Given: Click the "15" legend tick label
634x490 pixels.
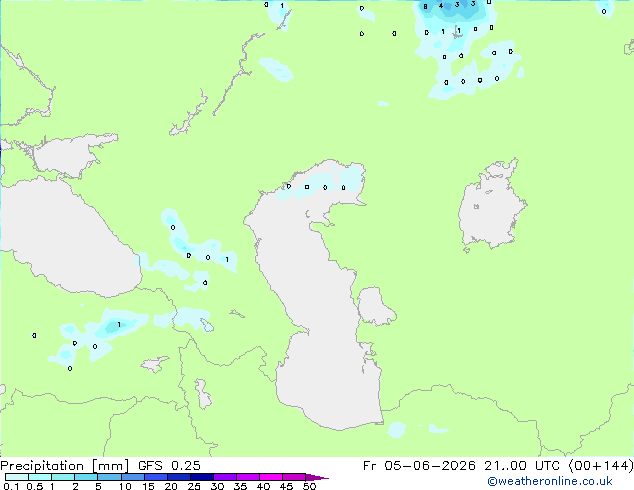Looking at the screenshot, I should (x=148, y=486).
